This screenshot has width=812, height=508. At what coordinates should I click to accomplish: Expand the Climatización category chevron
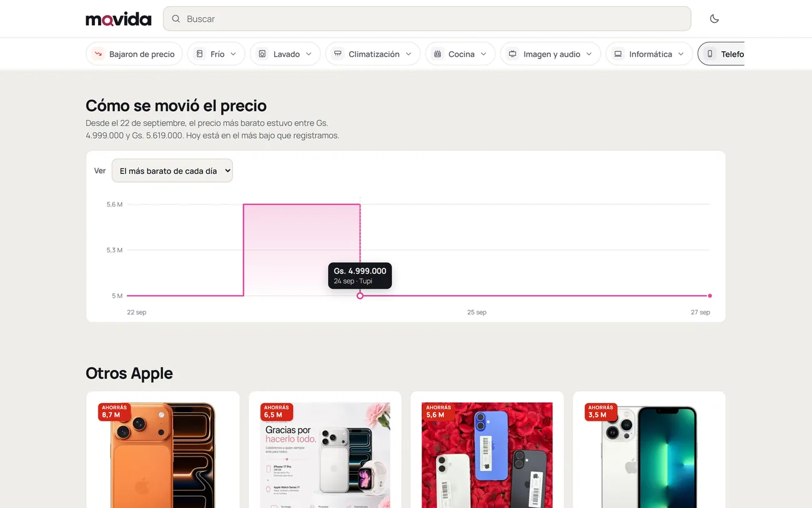408,54
